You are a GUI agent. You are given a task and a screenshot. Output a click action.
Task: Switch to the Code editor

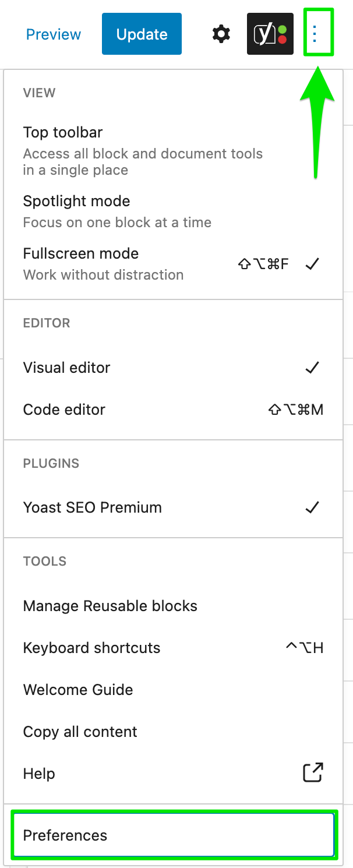(x=64, y=410)
